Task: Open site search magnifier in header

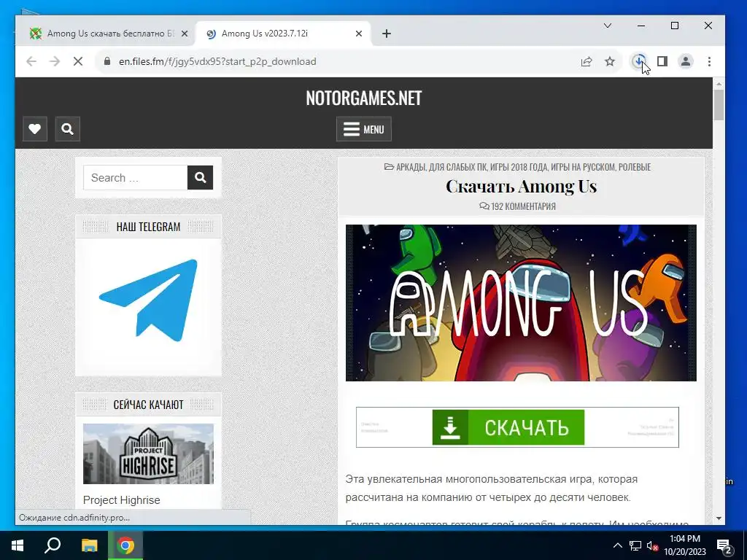Action: click(x=67, y=128)
